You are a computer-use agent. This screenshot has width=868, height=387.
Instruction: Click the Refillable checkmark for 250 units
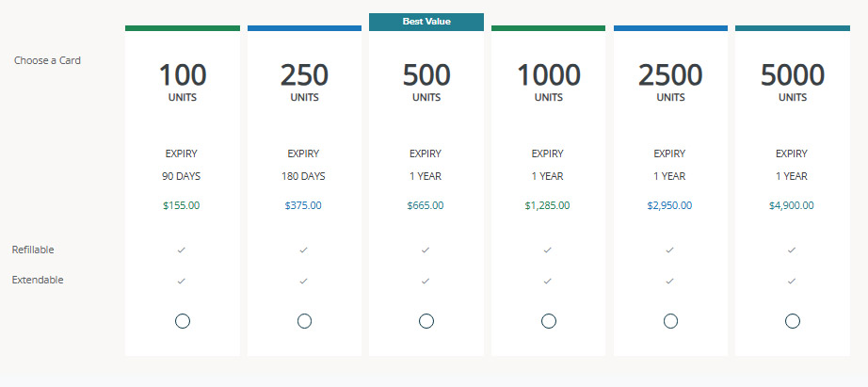(x=303, y=250)
